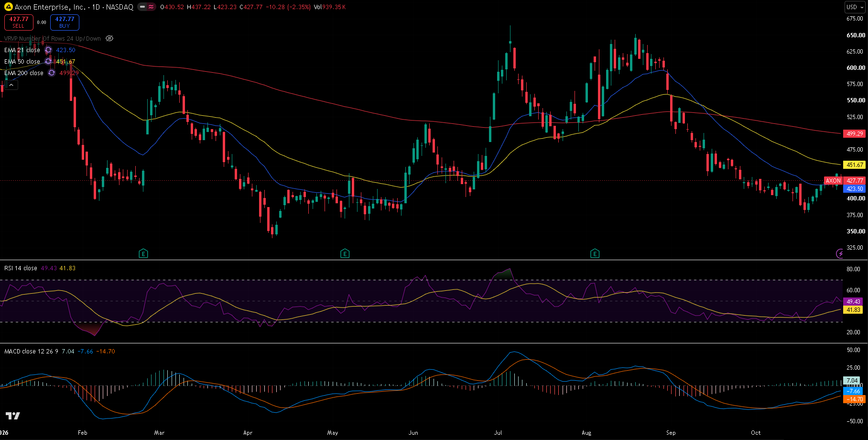Click the 650.00 price scale label
Image resolution: width=868 pixels, height=440 pixels.
[x=856, y=35]
